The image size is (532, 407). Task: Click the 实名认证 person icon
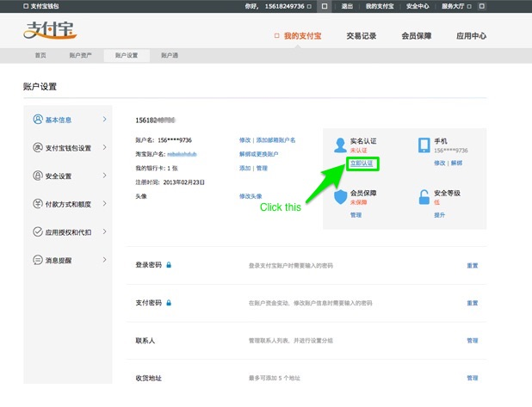pyautogui.click(x=339, y=145)
